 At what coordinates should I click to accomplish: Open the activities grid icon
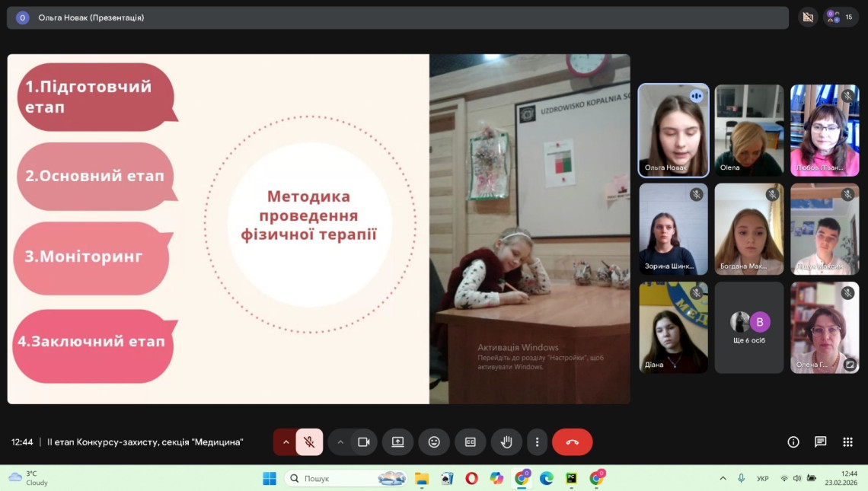pos(847,442)
